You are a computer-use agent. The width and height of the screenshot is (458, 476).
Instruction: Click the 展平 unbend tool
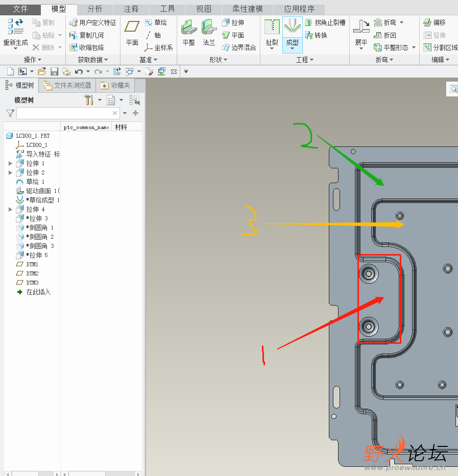(361, 34)
